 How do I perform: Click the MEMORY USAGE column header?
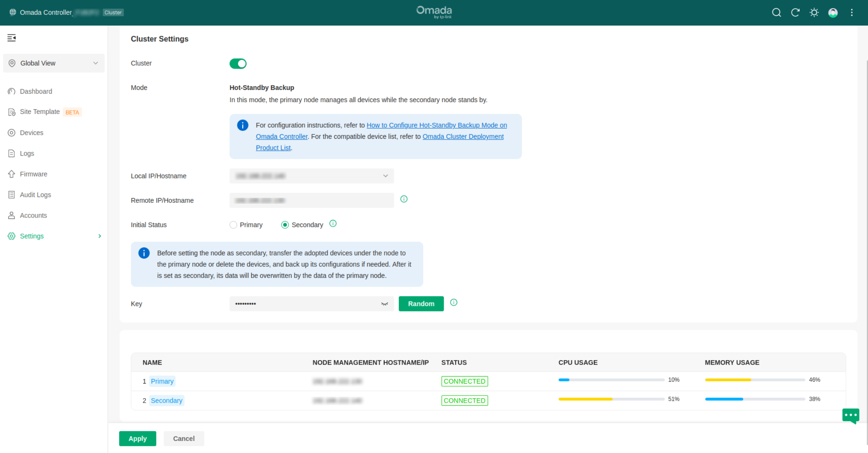(x=732, y=363)
